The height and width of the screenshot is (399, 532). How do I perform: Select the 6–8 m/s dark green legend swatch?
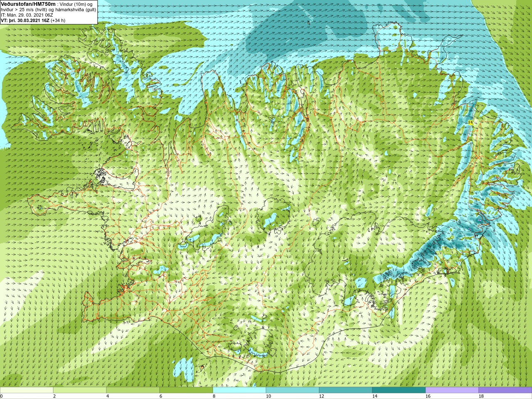pos(186,390)
